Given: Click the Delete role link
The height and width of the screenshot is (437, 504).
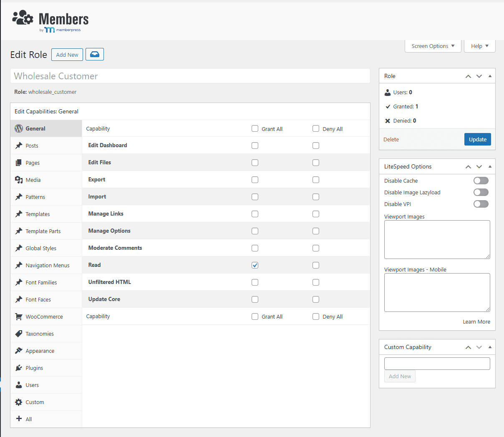Looking at the screenshot, I should point(391,139).
